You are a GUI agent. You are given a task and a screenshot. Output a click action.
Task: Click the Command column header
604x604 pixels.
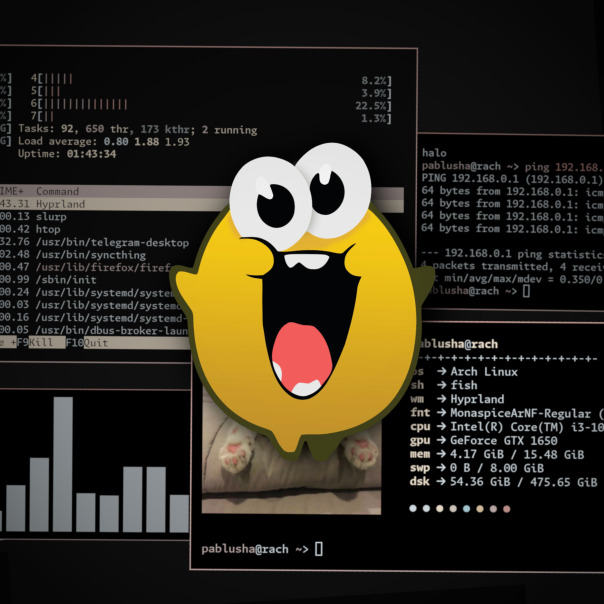[57, 191]
